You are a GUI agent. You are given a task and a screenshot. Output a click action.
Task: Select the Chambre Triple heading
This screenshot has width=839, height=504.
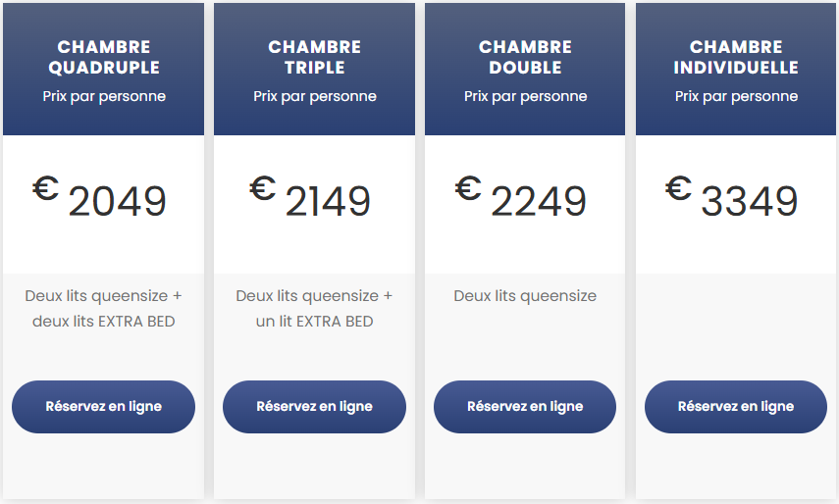(x=314, y=57)
